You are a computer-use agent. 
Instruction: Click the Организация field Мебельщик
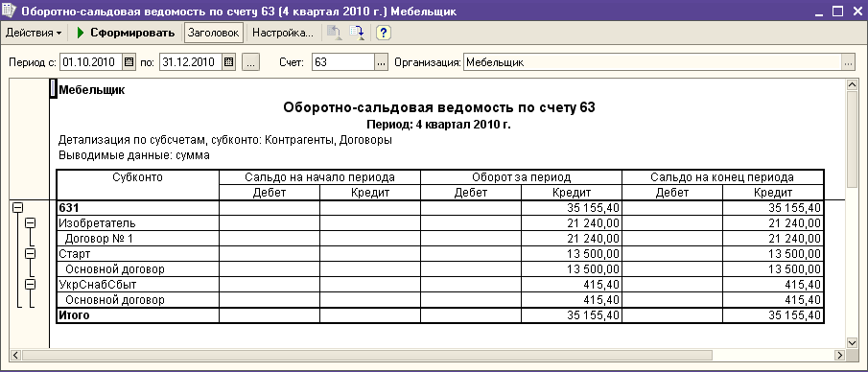pos(652,62)
